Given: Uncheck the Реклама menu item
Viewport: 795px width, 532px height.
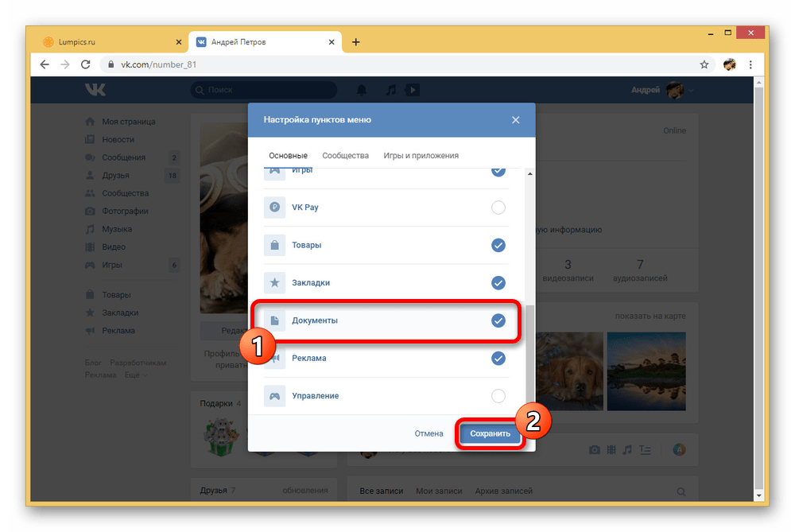Looking at the screenshot, I should [x=498, y=358].
